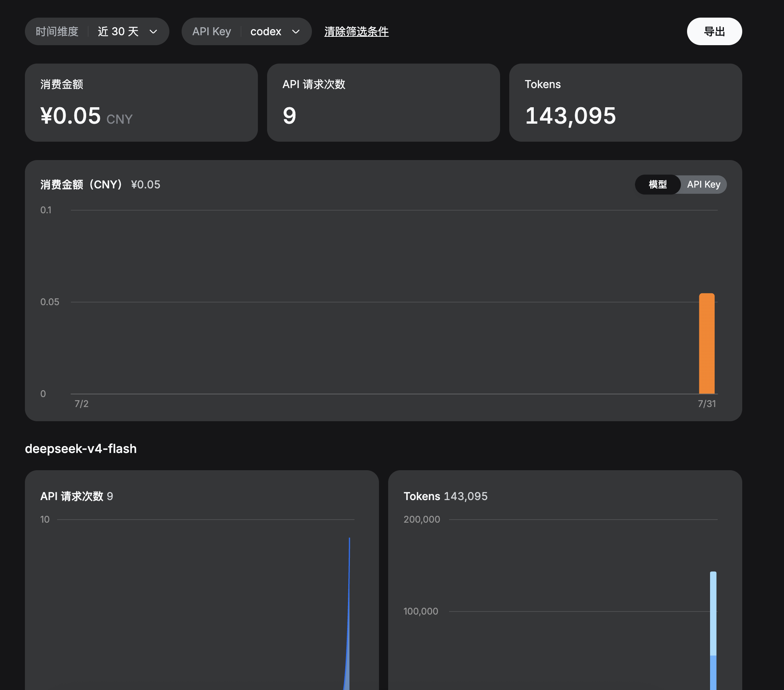The width and height of the screenshot is (784, 690).
Task: Click the chevron arrow beside codex
Action: click(x=296, y=32)
